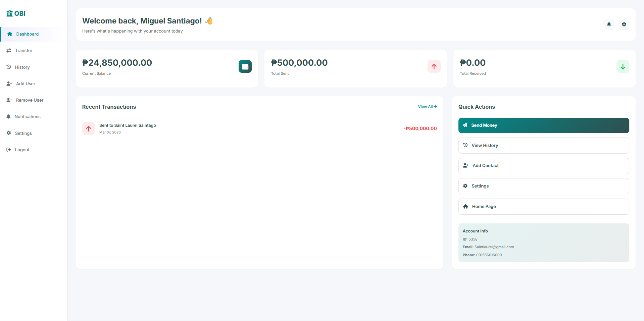Click the red up-arrow Total Sent icon
Viewport: 644px width, 321px height.
click(x=434, y=66)
